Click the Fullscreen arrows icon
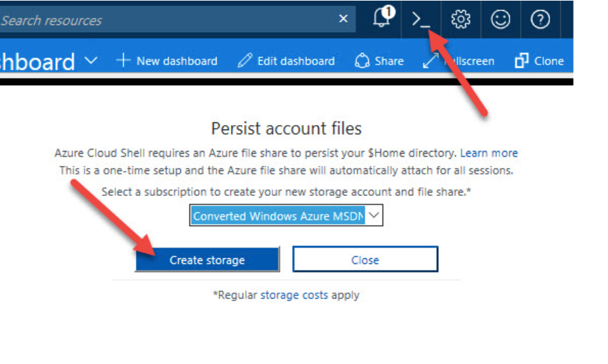Screen dimensions: 608x364 (431, 61)
